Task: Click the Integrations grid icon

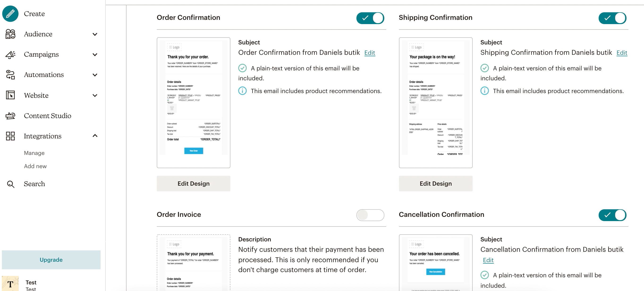Action: point(10,136)
